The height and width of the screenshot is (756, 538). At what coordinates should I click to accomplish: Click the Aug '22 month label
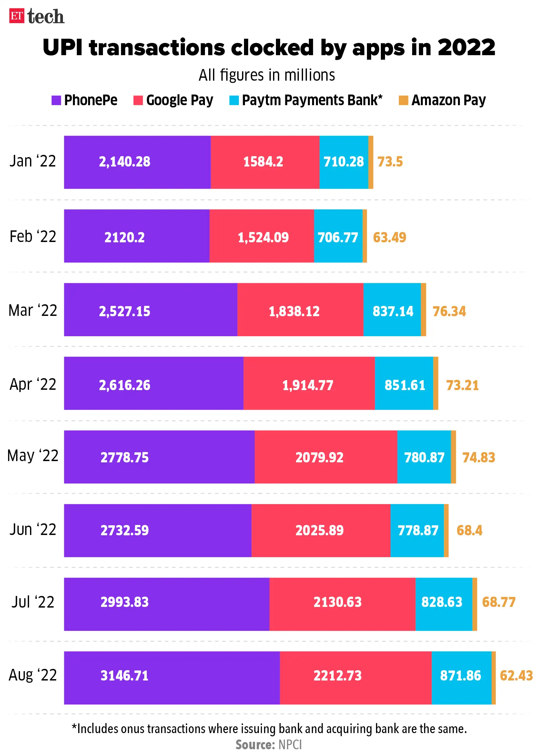pos(33,675)
